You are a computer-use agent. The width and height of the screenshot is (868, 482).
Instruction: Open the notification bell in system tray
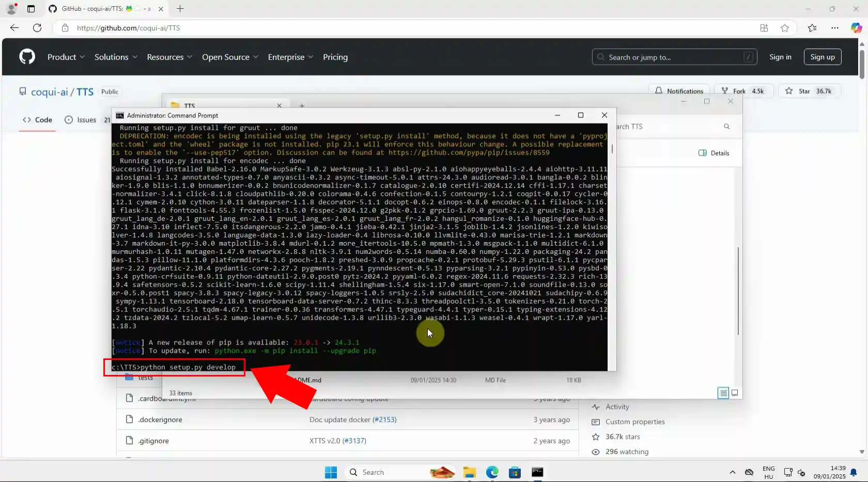pos(854,472)
